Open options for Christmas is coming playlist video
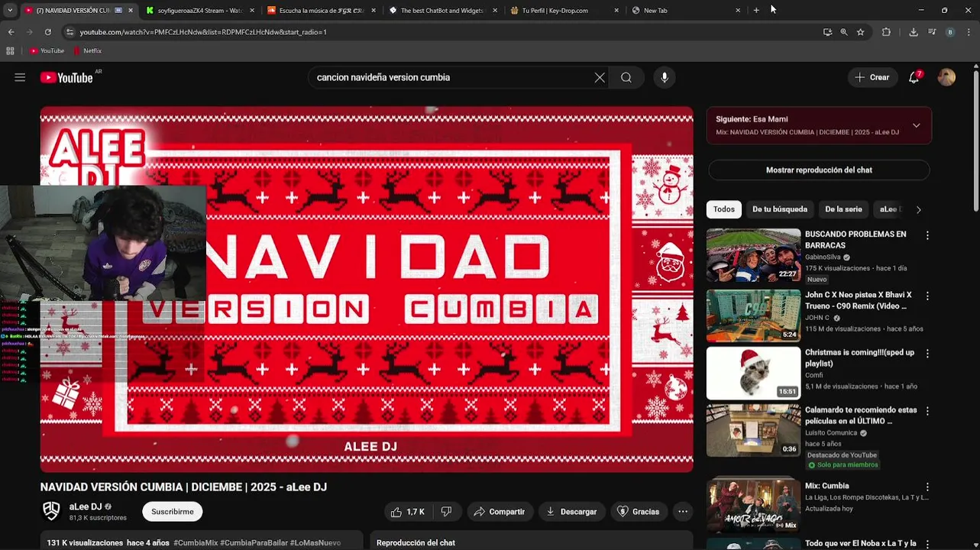This screenshot has width=980, height=550. pos(927,354)
